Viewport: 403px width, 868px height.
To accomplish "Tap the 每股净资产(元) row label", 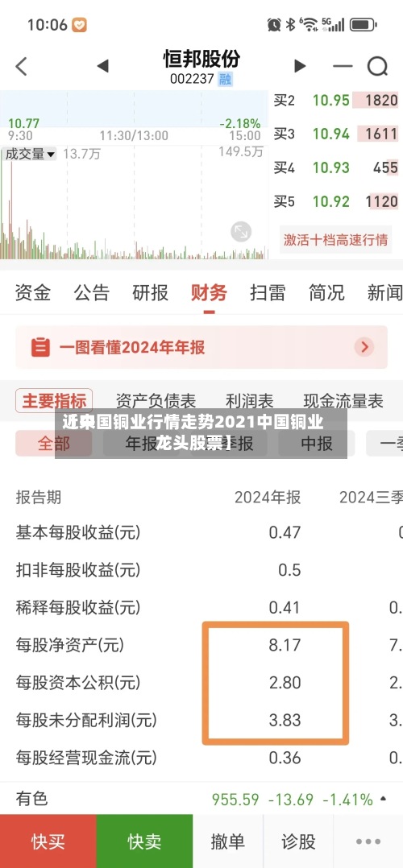I will [70, 644].
